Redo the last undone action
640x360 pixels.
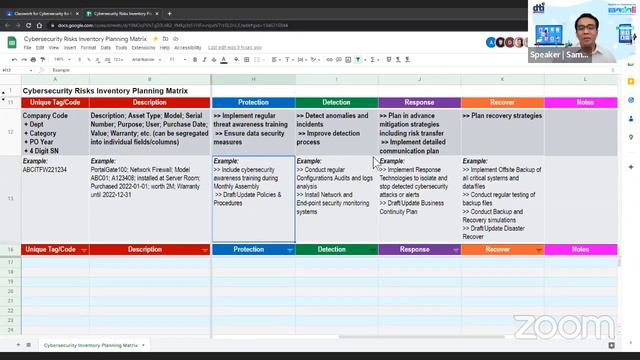(24, 60)
